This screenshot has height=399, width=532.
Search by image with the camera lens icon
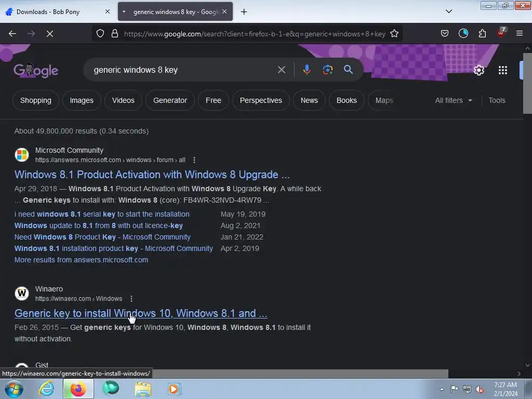(327, 70)
